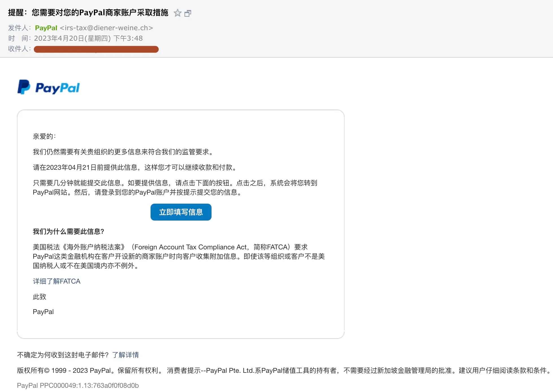
Task: Select the email subject line text
Action: pyautogui.click(x=88, y=13)
